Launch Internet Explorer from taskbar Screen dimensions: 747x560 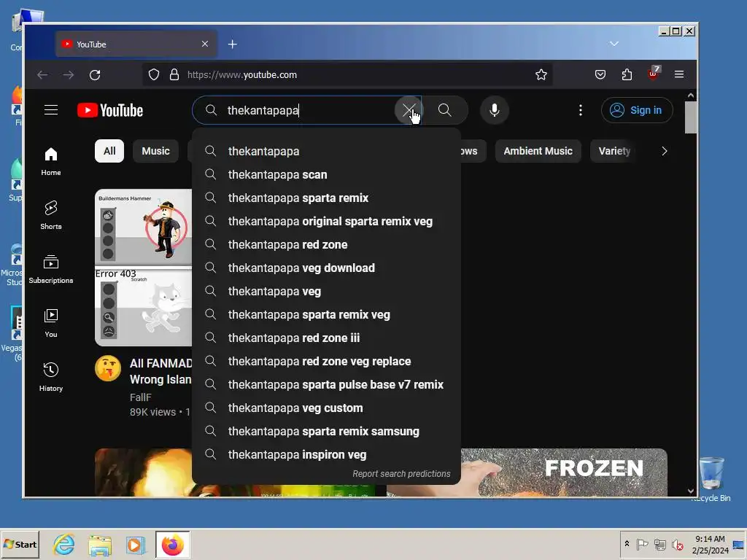click(64, 545)
